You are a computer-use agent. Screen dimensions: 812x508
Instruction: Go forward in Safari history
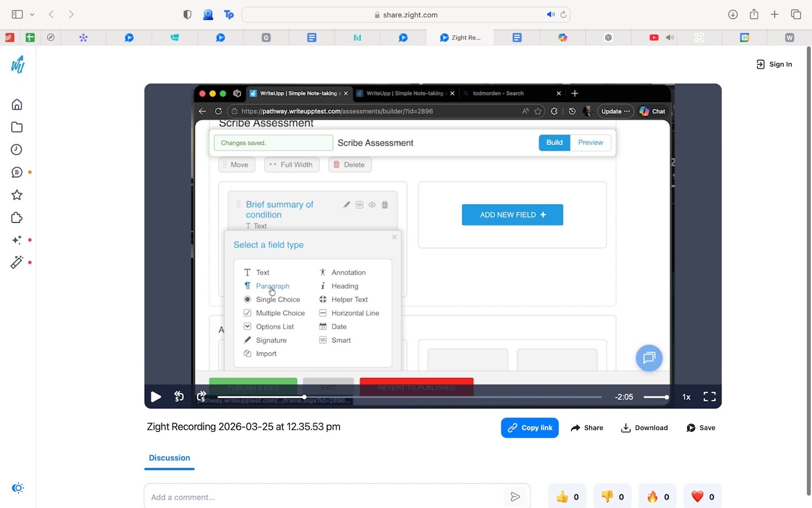pos(71,14)
